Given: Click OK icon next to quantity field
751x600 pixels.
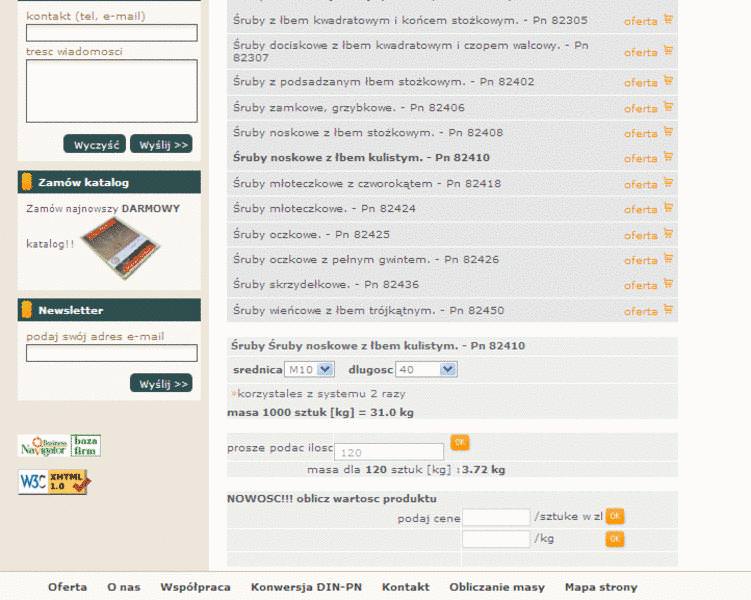Looking at the screenshot, I should coord(460,442).
